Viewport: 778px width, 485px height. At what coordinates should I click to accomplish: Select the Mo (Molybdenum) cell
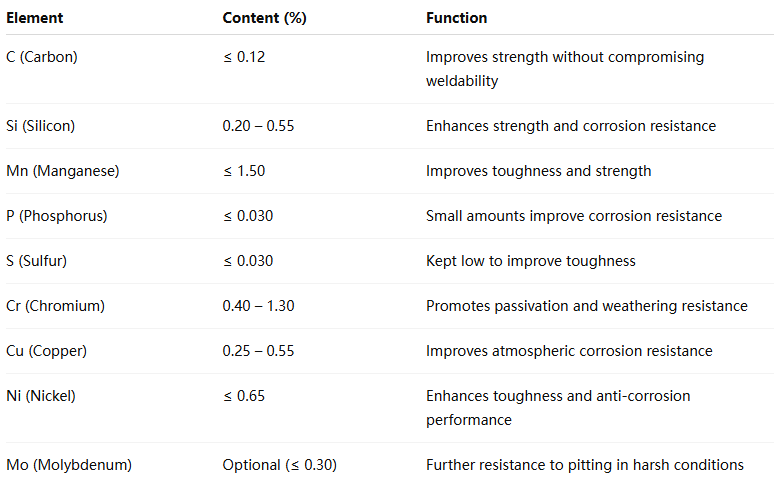(x=69, y=465)
